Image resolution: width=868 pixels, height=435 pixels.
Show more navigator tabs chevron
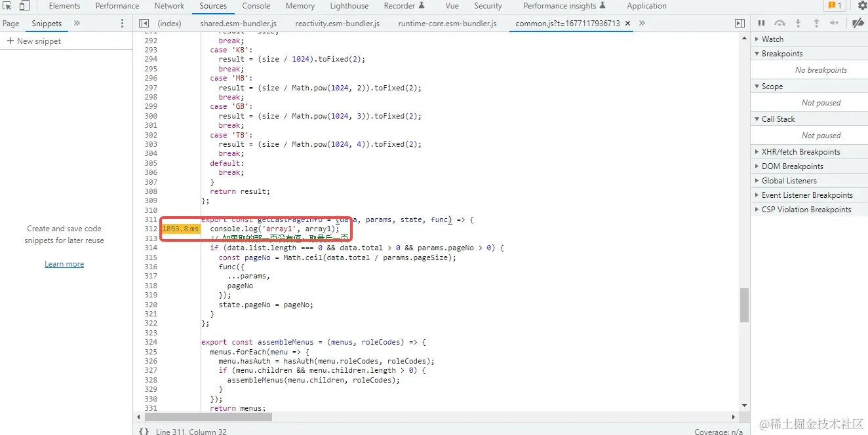pyautogui.click(x=77, y=23)
